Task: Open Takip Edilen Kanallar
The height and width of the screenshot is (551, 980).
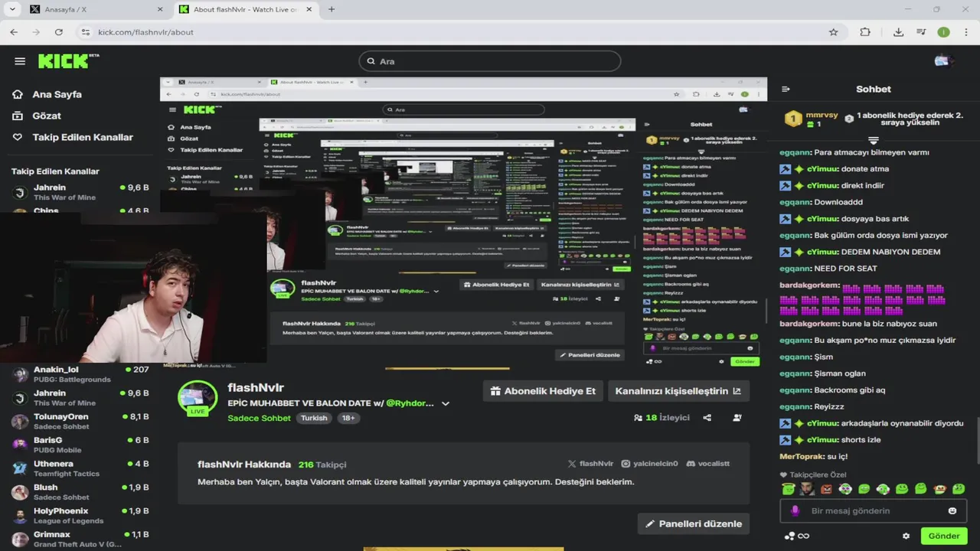Action: pyautogui.click(x=72, y=137)
